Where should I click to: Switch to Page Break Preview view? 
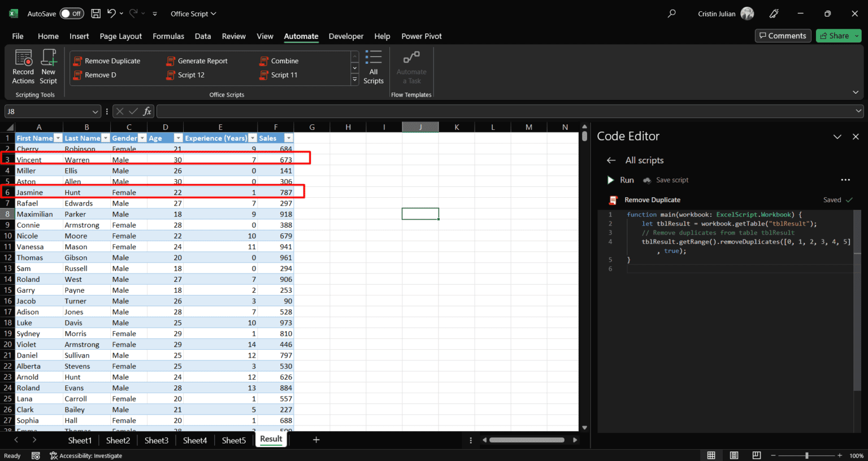[756, 455]
